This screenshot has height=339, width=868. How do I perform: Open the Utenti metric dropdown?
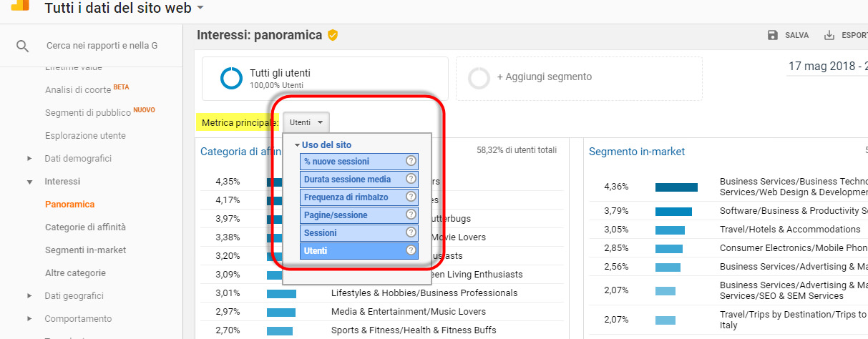[x=306, y=122]
